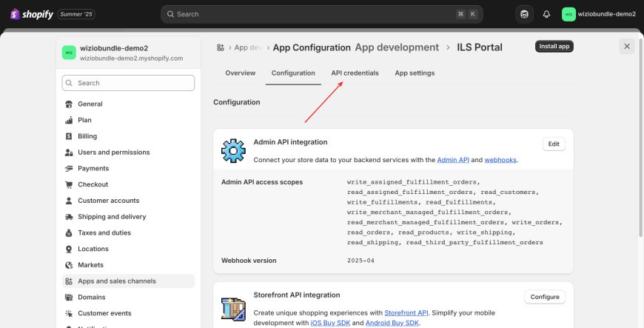Open Users and permissions label
Viewport: 644px width, 328px height.
pos(114,153)
